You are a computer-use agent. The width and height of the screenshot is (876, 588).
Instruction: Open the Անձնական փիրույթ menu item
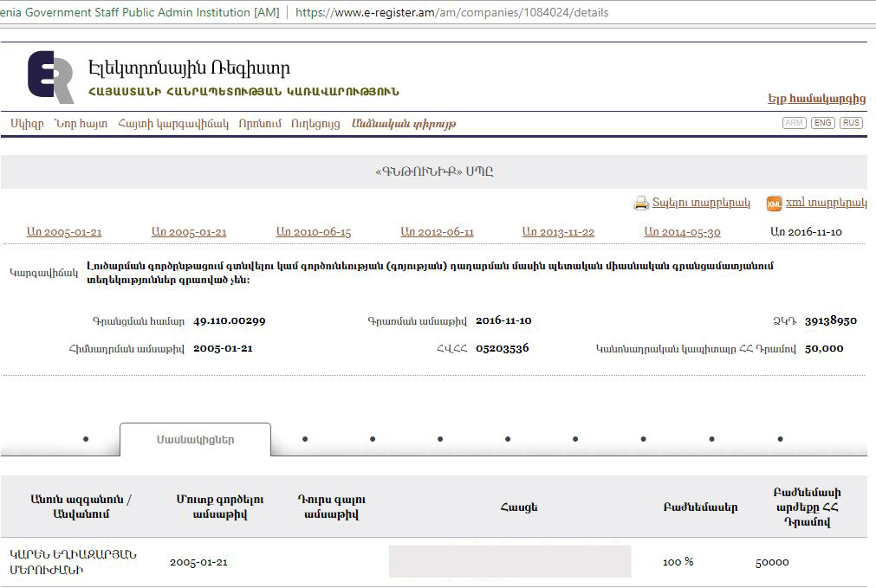[x=404, y=124]
